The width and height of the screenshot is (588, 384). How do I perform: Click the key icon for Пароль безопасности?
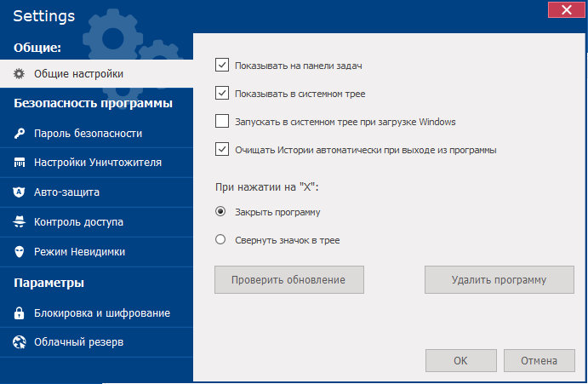(x=19, y=134)
